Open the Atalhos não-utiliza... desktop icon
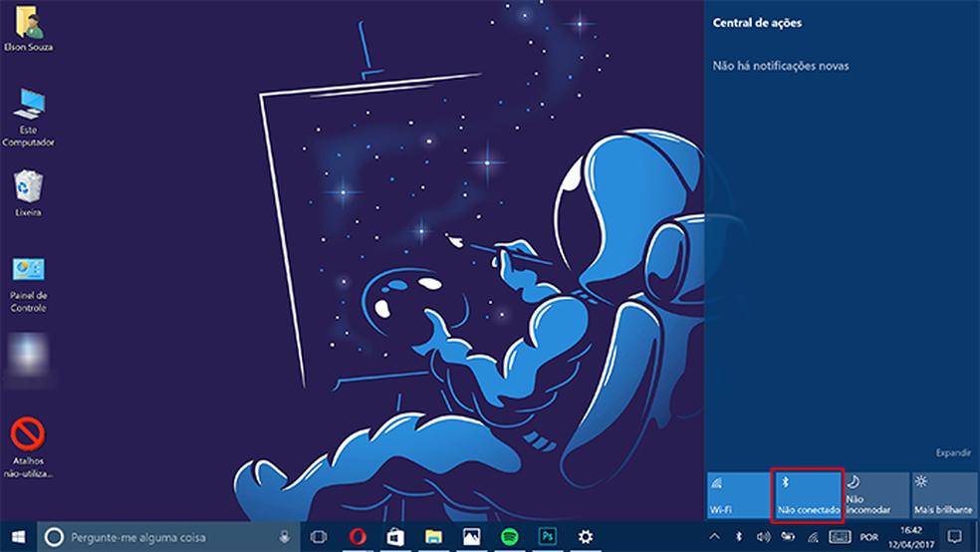The height and width of the screenshot is (552, 980). (x=28, y=447)
